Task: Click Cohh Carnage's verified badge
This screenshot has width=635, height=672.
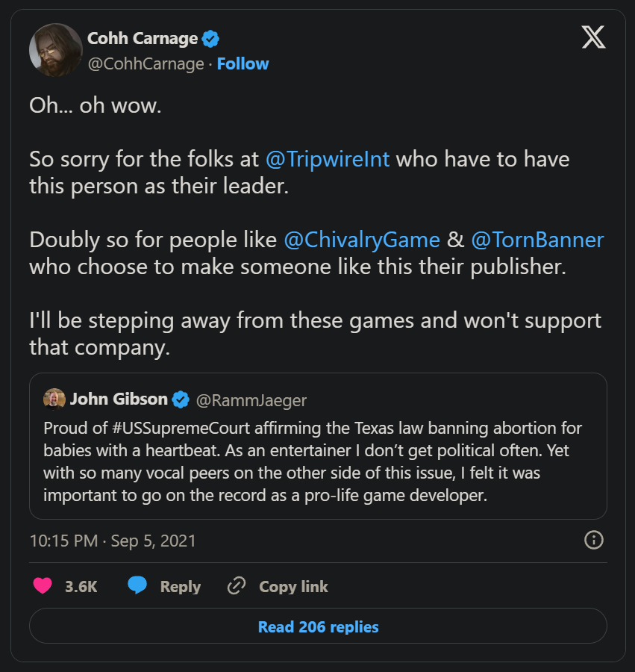Action: [210, 39]
